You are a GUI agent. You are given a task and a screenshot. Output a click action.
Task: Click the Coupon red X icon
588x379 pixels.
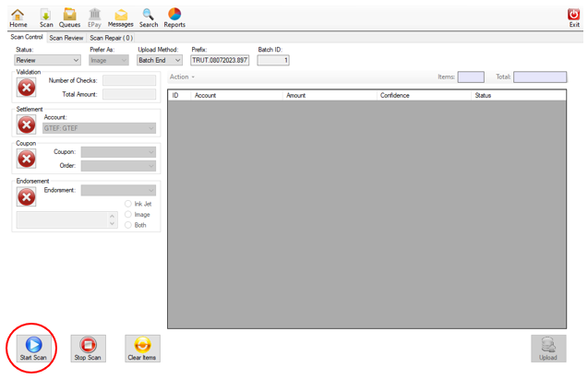(x=26, y=159)
